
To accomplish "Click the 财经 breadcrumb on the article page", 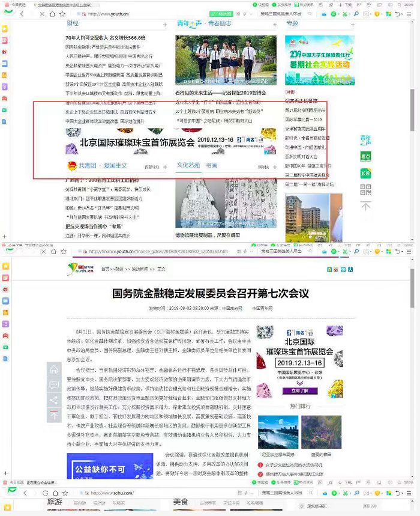I will 119,269.
